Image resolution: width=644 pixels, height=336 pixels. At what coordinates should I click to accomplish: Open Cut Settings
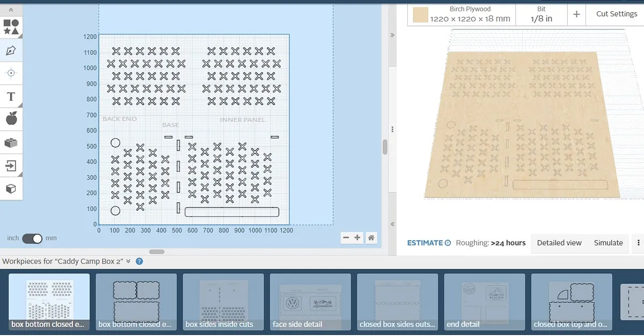click(x=616, y=14)
